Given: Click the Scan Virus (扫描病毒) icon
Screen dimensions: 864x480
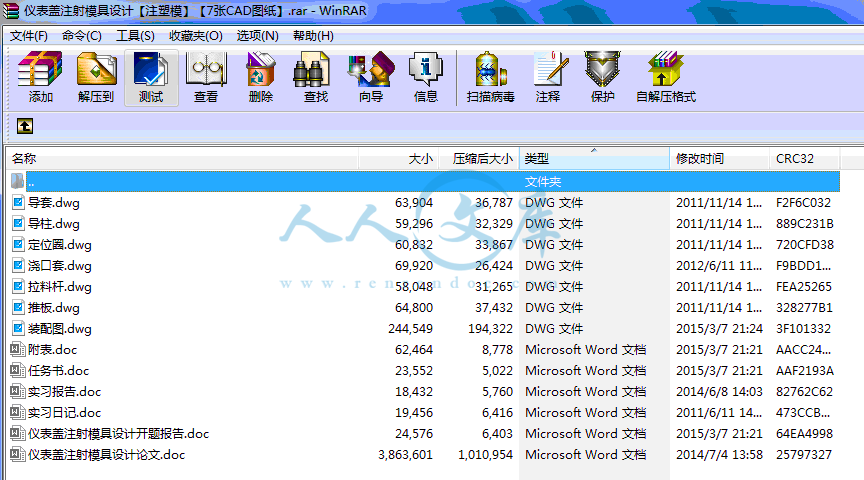Looking at the screenshot, I should point(490,69).
